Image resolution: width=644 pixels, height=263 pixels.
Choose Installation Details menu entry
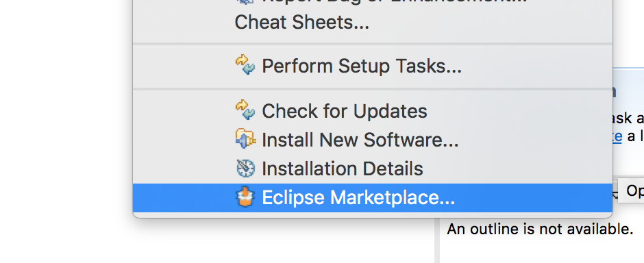click(373, 168)
